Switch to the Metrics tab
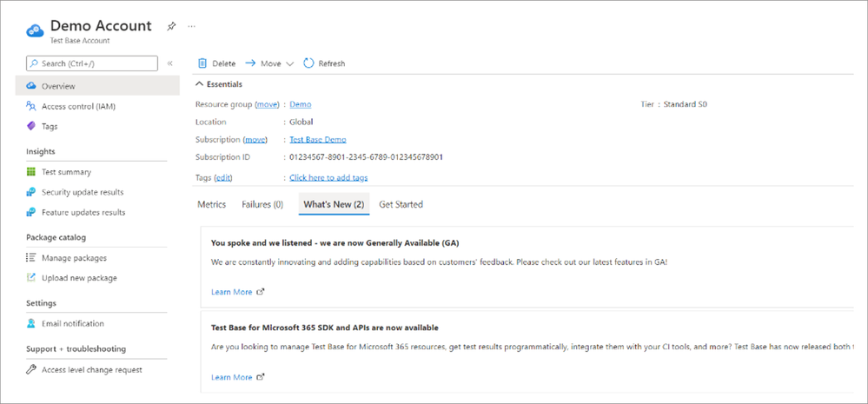Image resolution: width=868 pixels, height=404 pixels. click(x=212, y=204)
